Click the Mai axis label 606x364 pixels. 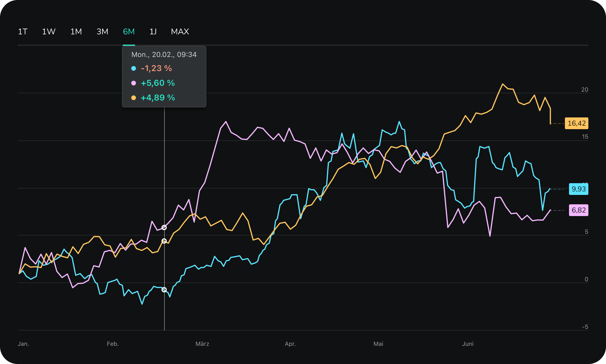(x=378, y=344)
